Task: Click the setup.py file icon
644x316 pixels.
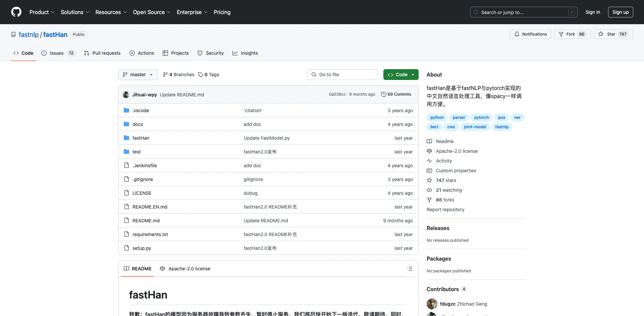Action: (x=126, y=248)
